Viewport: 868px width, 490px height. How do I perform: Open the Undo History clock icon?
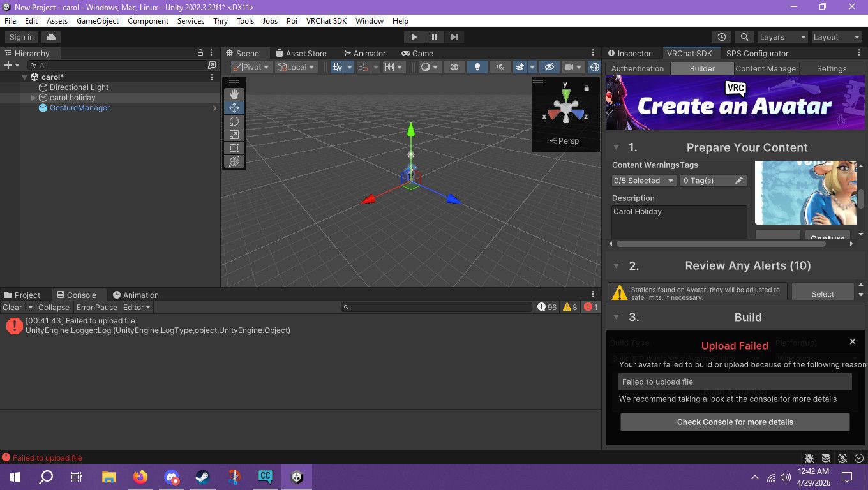point(722,37)
